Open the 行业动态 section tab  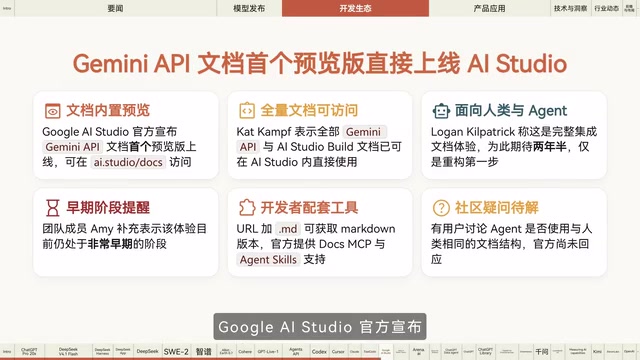coord(606,8)
